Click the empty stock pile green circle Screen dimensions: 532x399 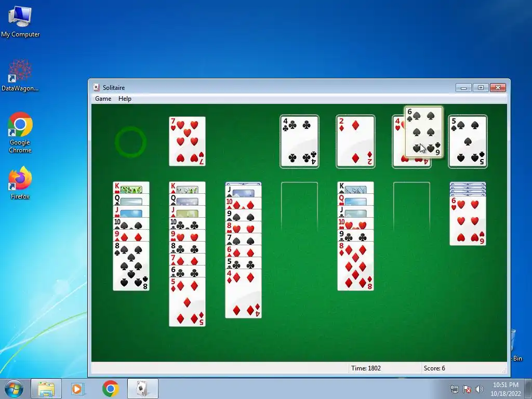tap(130, 142)
